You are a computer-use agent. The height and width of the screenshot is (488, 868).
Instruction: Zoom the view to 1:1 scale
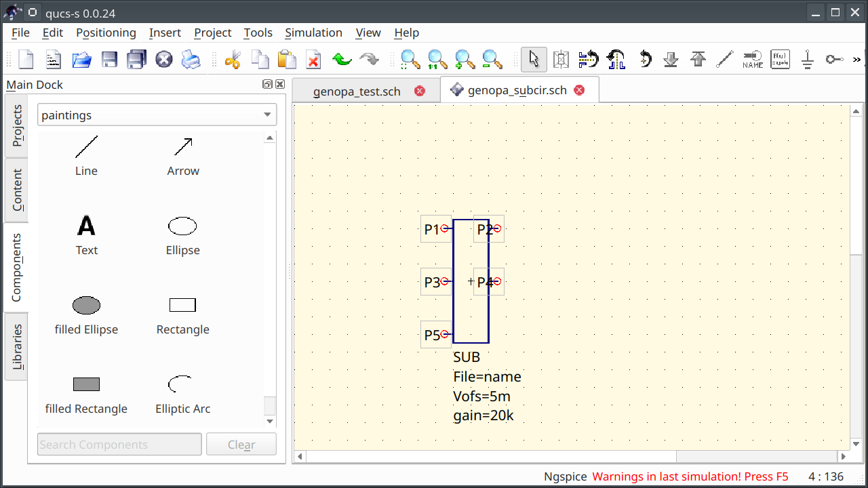[x=437, y=59]
